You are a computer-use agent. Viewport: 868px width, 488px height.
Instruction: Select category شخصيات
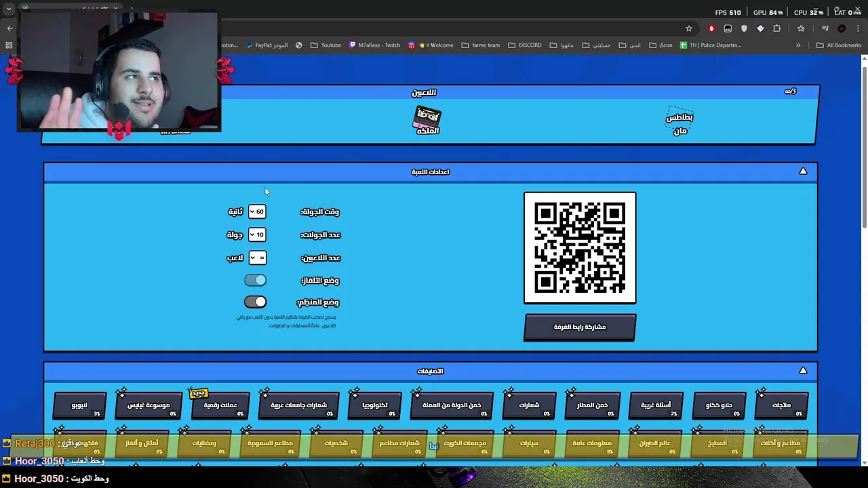click(x=336, y=443)
